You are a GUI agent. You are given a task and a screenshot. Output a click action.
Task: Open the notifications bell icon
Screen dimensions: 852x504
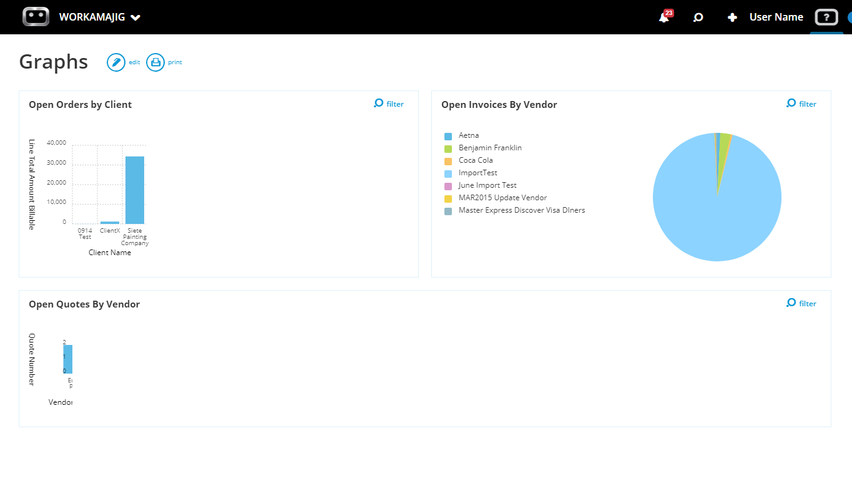[663, 18]
